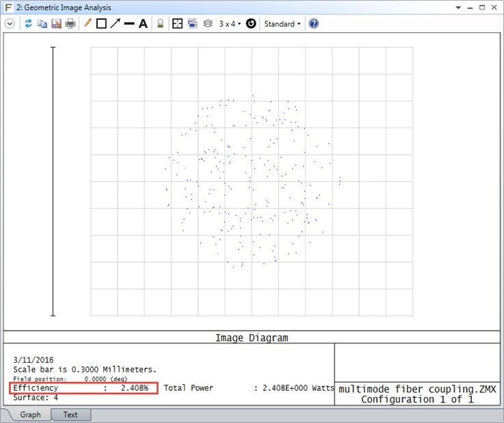Switch to the Text tab

(x=70, y=415)
